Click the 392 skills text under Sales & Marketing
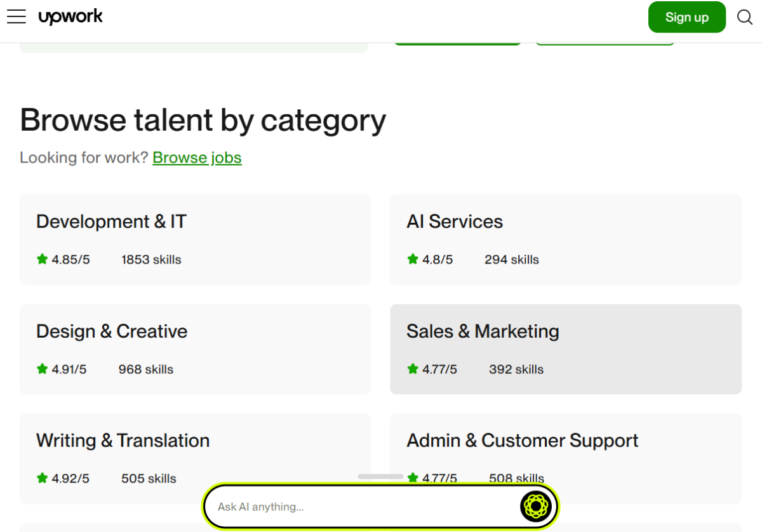Image resolution: width=762 pixels, height=532 pixels. (516, 369)
